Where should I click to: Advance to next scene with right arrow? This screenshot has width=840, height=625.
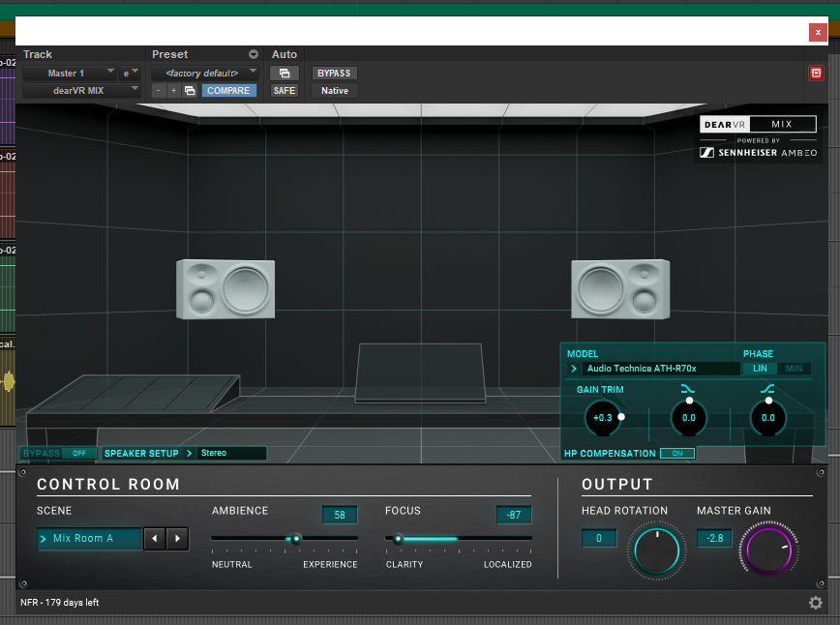coord(177,539)
